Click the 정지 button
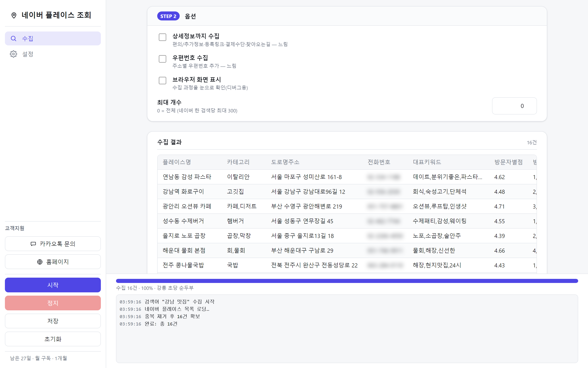The height and width of the screenshot is (368, 588). tap(53, 303)
